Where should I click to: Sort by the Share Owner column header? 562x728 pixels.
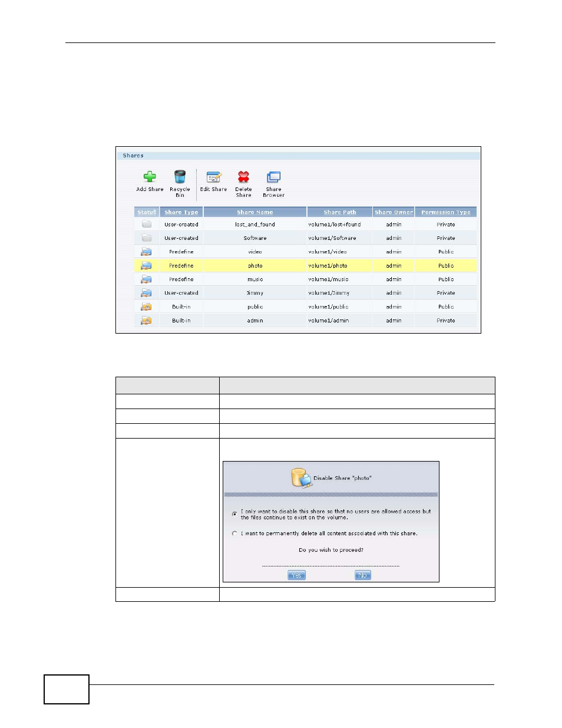pyautogui.click(x=394, y=212)
